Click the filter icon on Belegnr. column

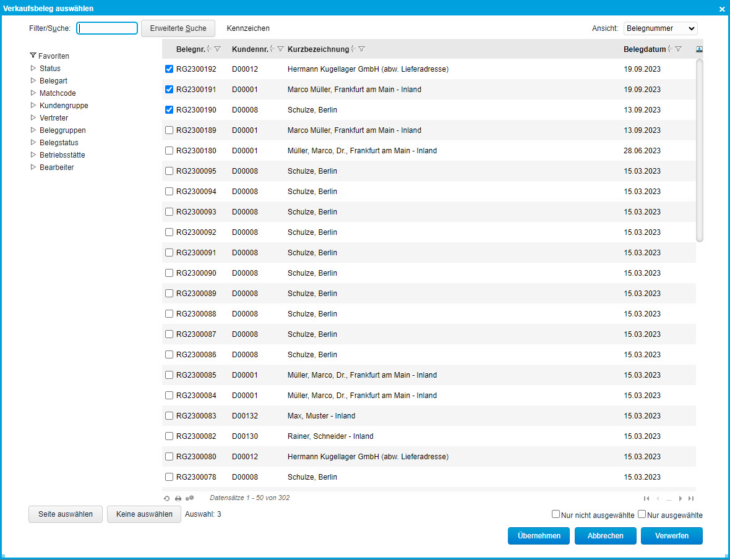(x=217, y=49)
